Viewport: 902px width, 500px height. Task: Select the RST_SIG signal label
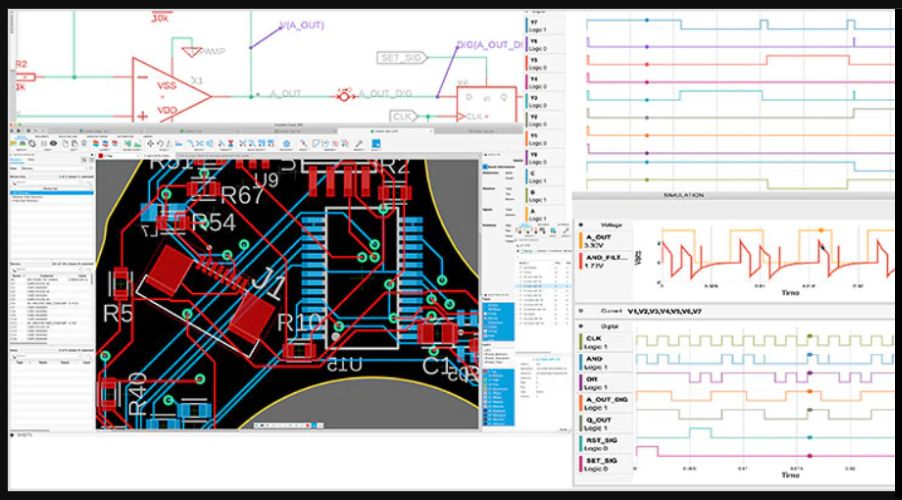click(601, 444)
